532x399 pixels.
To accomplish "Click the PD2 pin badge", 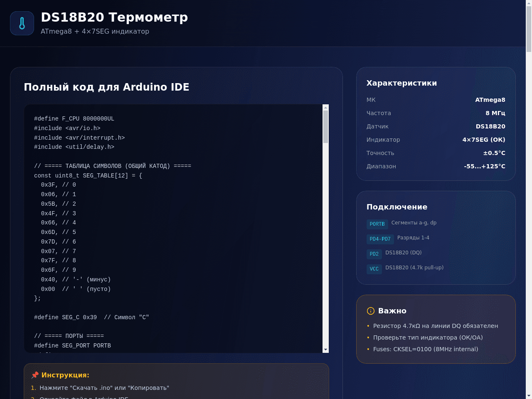I will coord(374,254).
